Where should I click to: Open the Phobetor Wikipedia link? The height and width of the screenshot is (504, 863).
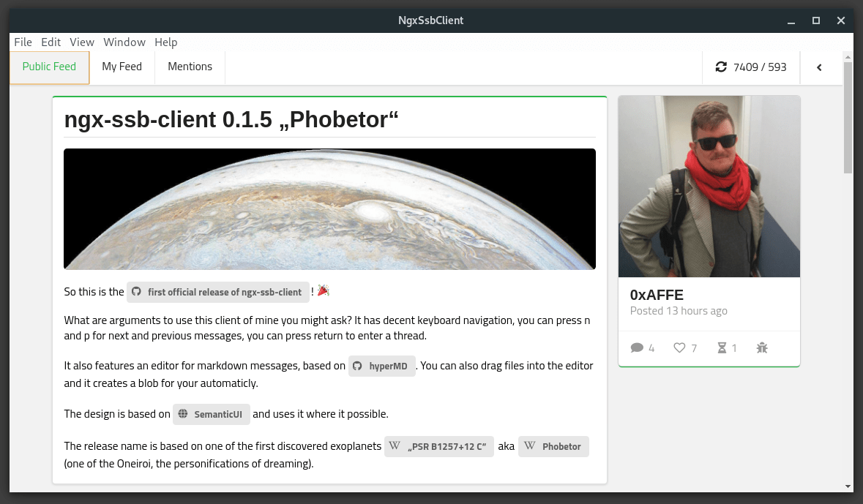(553, 447)
